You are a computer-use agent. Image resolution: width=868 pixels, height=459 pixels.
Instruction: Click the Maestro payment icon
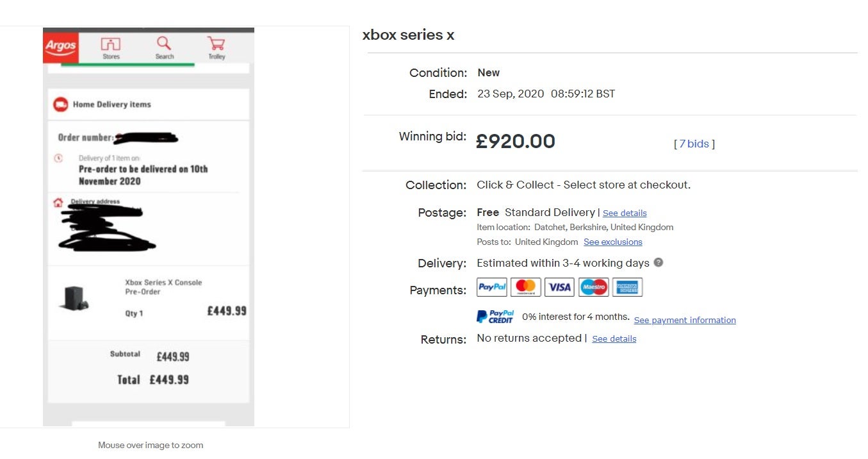[x=594, y=287]
